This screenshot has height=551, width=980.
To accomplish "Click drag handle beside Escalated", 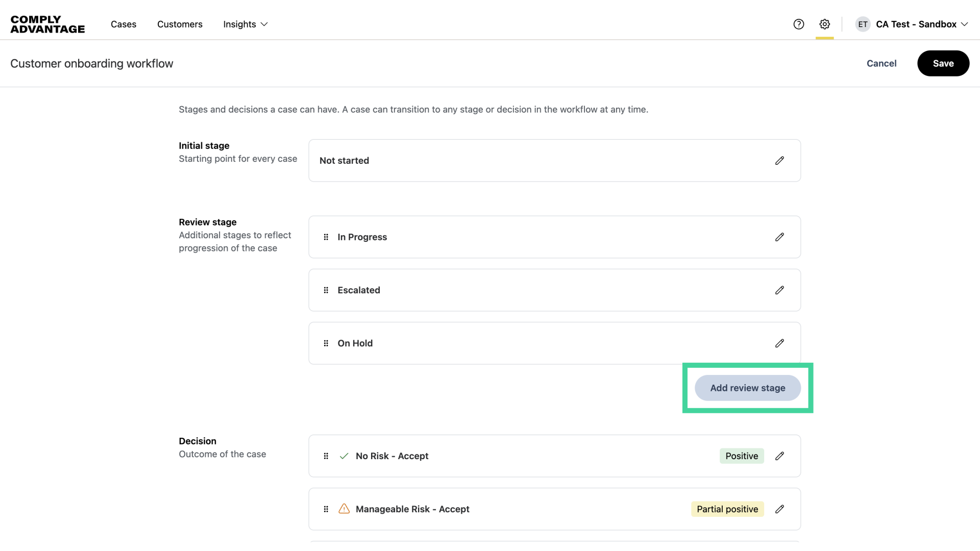I will click(326, 290).
